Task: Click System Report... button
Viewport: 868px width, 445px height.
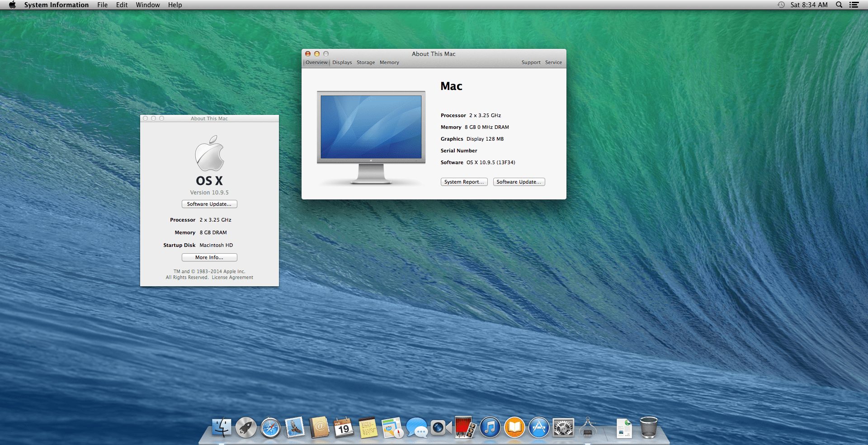Action: tap(464, 182)
